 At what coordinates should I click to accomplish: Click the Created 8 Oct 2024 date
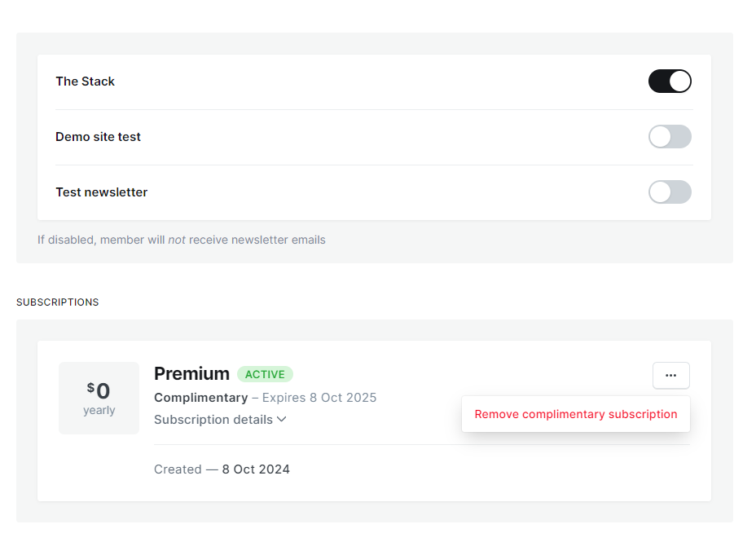(x=256, y=469)
